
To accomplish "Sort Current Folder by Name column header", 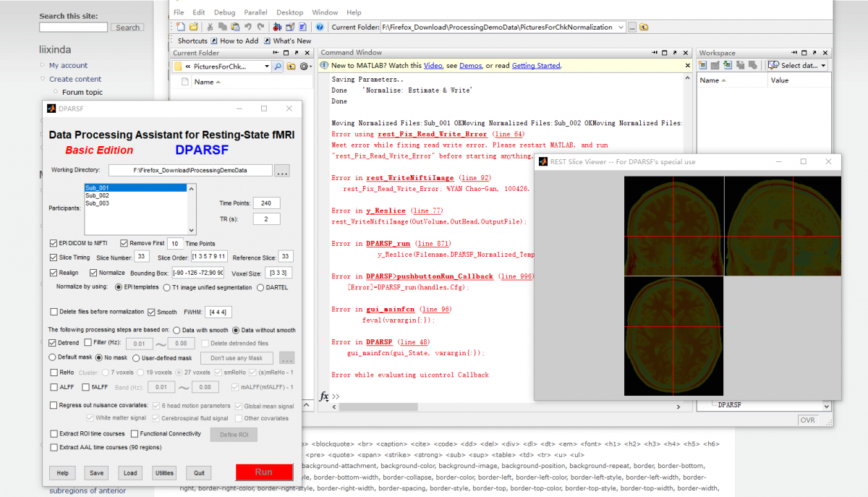I will pos(204,82).
